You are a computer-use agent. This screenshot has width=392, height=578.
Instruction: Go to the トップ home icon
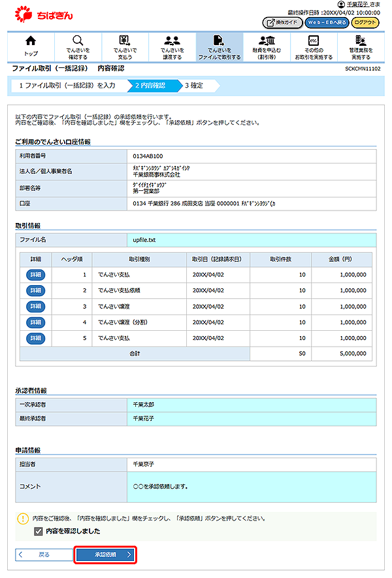tap(31, 46)
